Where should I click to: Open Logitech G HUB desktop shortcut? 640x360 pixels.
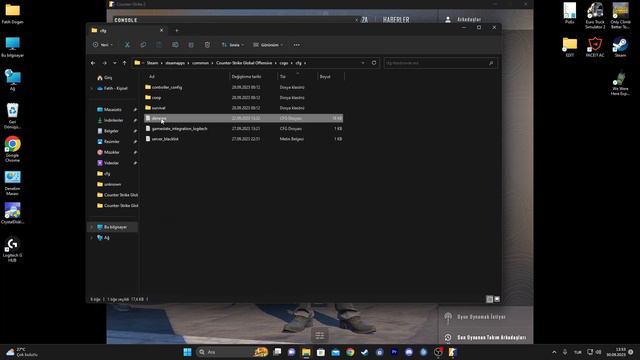point(12,249)
